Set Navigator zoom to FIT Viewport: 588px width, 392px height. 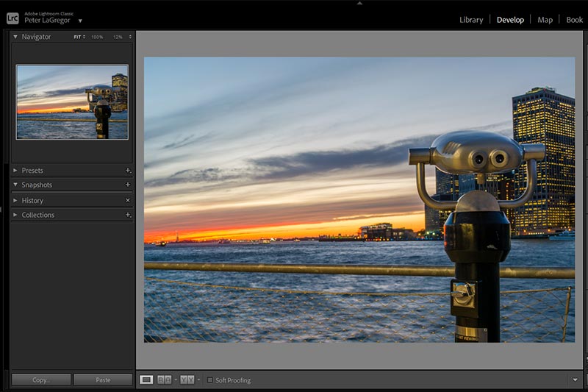tap(77, 37)
